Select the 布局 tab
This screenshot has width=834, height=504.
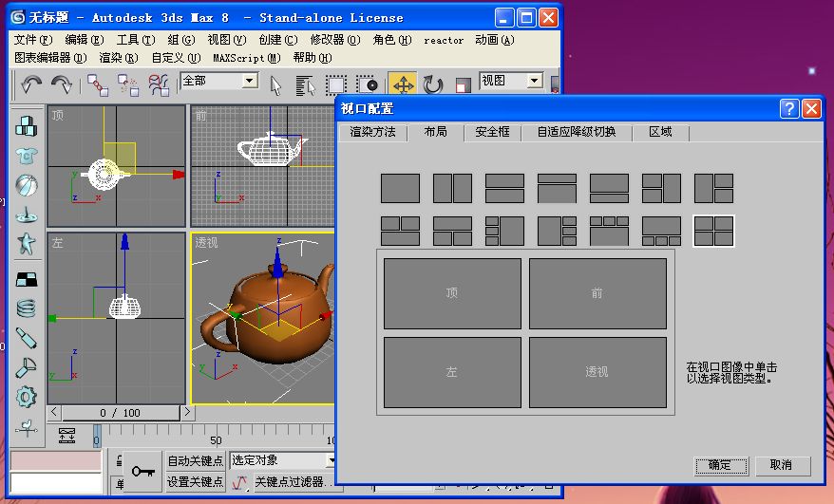(x=436, y=131)
